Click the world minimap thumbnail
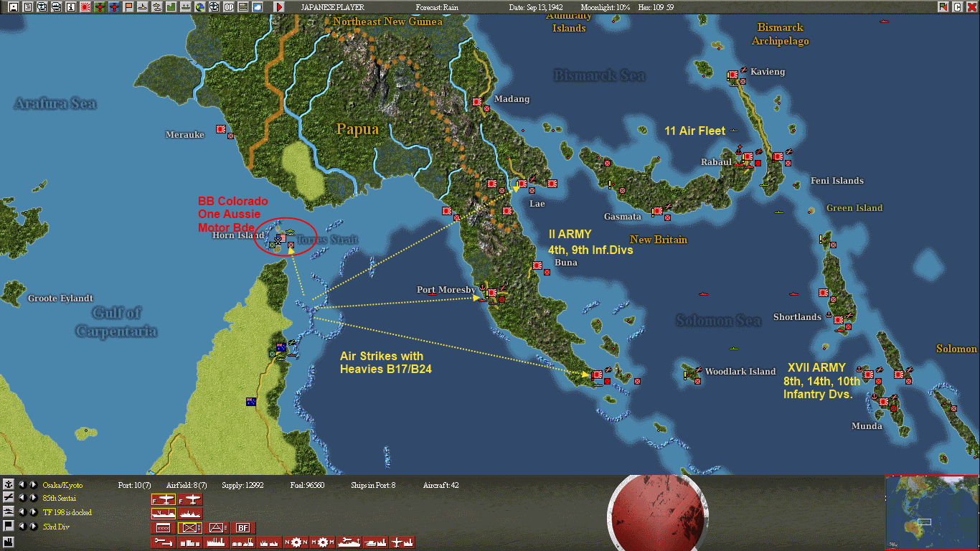The width and height of the screenshot is (980, 551). pos(931,512)
